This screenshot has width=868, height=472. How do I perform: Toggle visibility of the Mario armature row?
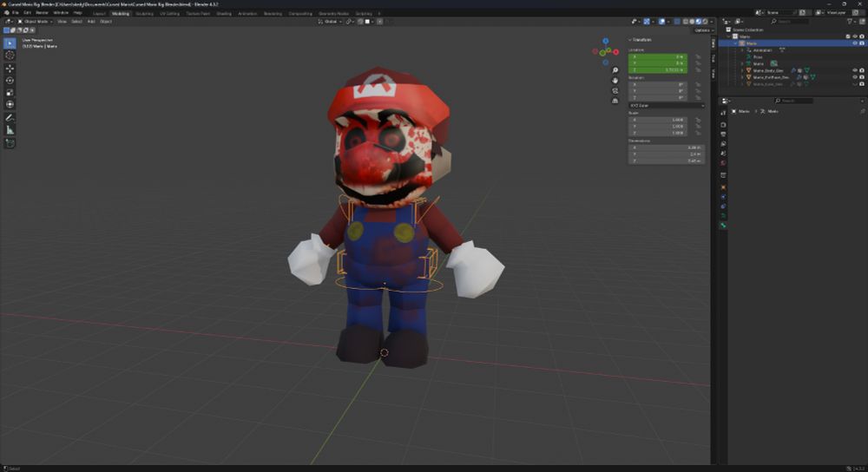[854, 43]
